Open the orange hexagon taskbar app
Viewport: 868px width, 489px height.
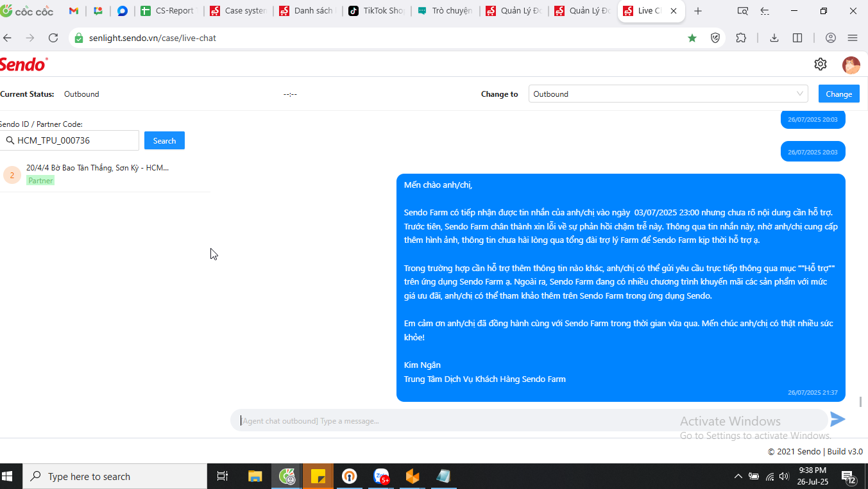click(413, 476)
